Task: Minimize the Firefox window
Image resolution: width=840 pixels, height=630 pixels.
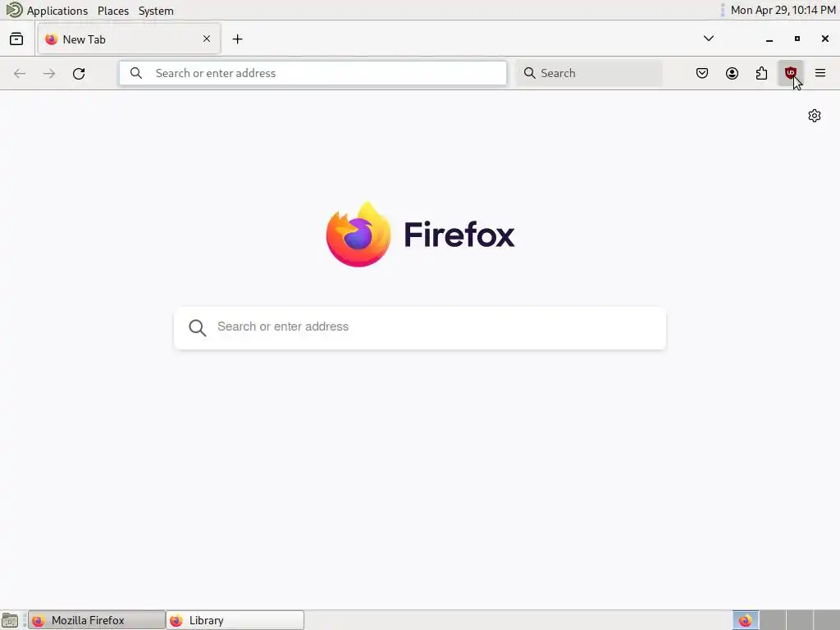Action: point(769,39)
